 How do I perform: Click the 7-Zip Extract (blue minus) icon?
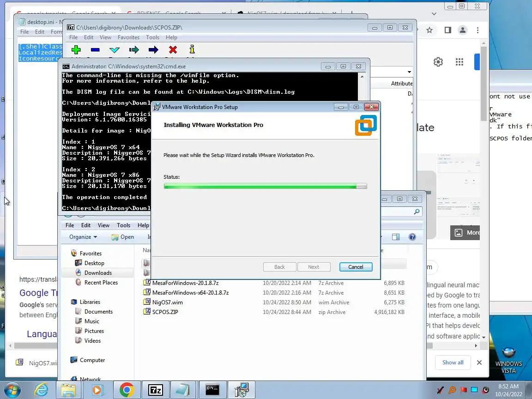point(95,50)
